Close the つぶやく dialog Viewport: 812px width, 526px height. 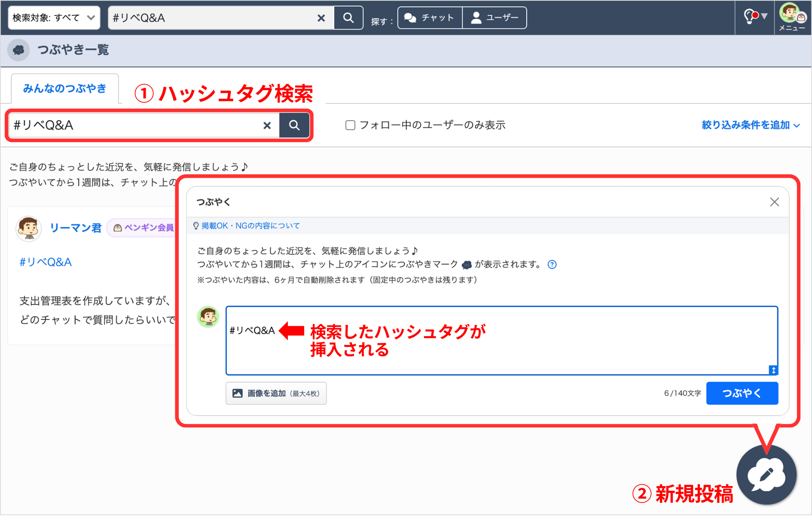click(775, 202)
